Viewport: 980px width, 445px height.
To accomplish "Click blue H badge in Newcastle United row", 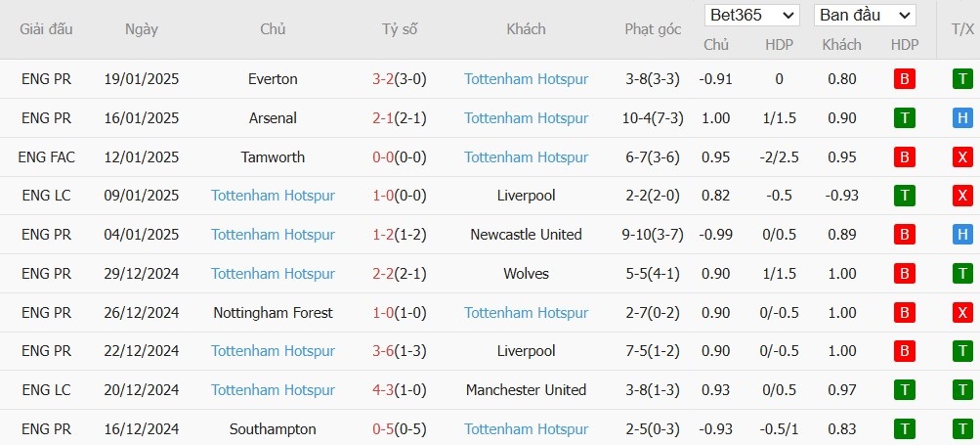I will 962,235.
